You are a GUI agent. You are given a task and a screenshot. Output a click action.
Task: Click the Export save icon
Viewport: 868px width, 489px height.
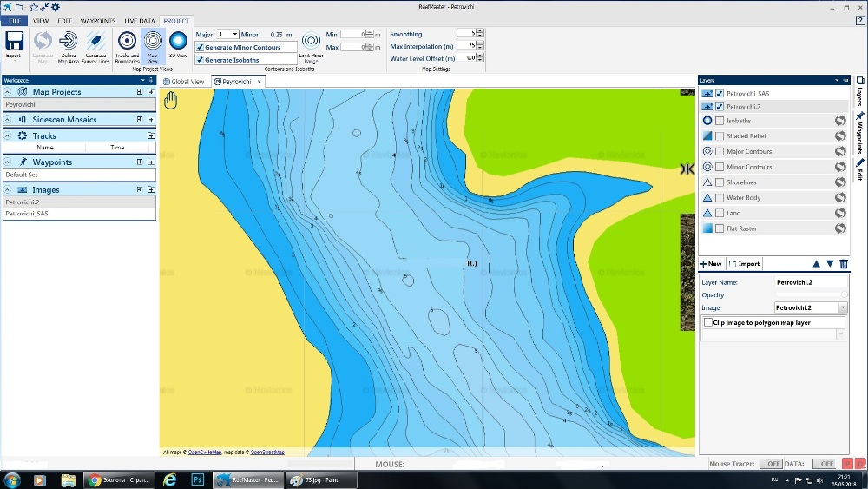(x=14, y=42)
